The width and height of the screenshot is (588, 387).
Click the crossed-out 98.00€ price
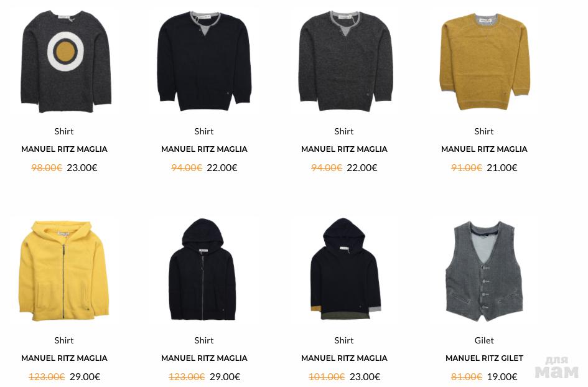pos(47,167)
